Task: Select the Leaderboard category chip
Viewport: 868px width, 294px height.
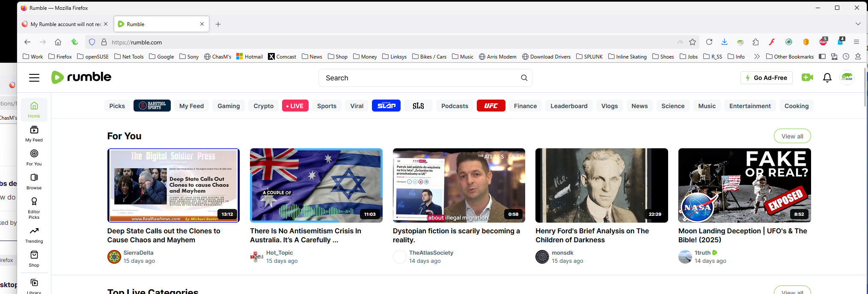Action: point(569,106)
